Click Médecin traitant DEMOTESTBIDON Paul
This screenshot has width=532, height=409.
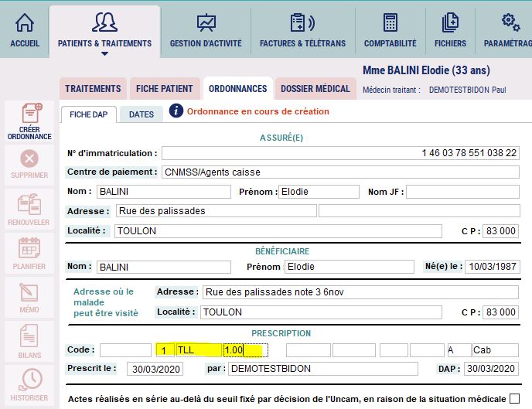pos(467,90)
